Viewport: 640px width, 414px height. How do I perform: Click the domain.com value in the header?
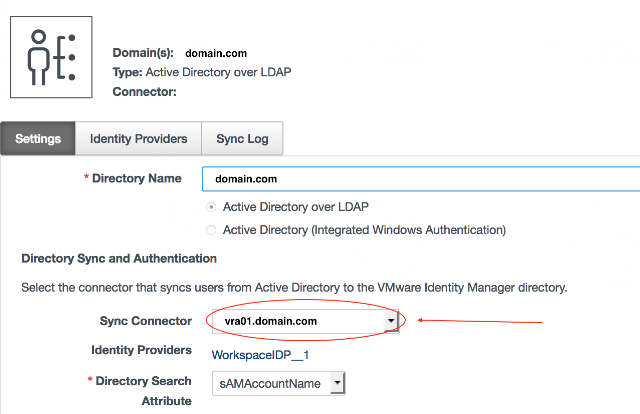click(x=216, y=53)
